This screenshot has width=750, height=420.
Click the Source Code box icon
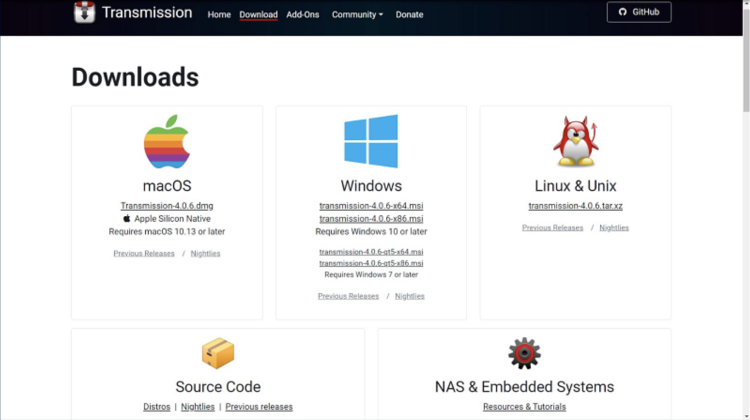[x=218, y=353]
